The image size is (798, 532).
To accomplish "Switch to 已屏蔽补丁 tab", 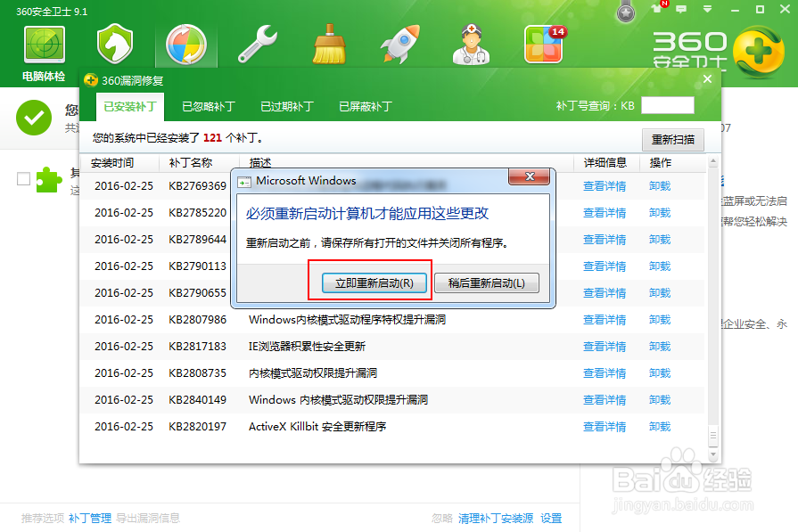I will click(366, 106).
